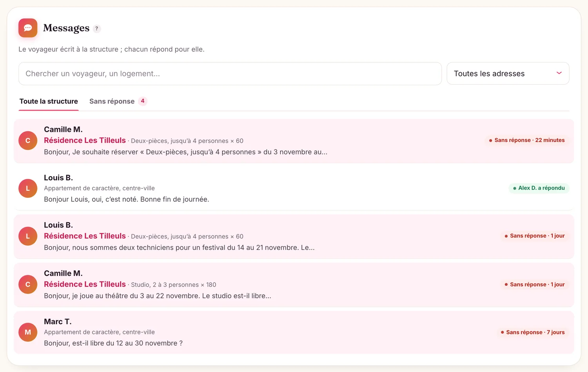Open message about two techniciens for a festival
Screen dimensions: 588x372
tap(179, 248)
